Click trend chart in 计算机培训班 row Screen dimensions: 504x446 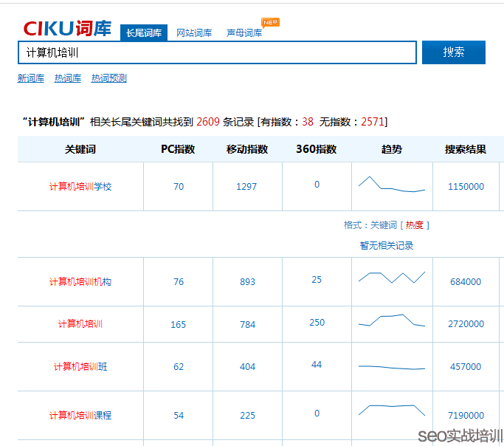coord(392,367)
